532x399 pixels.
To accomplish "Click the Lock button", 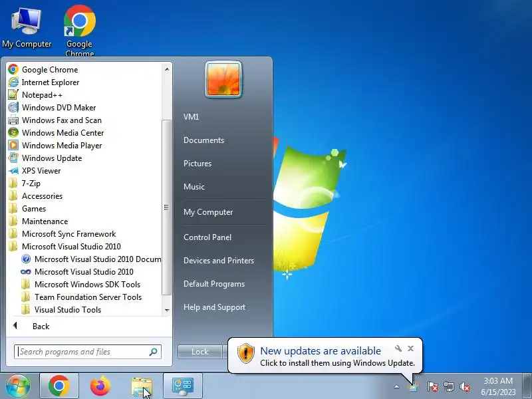I will click(199, 352).
